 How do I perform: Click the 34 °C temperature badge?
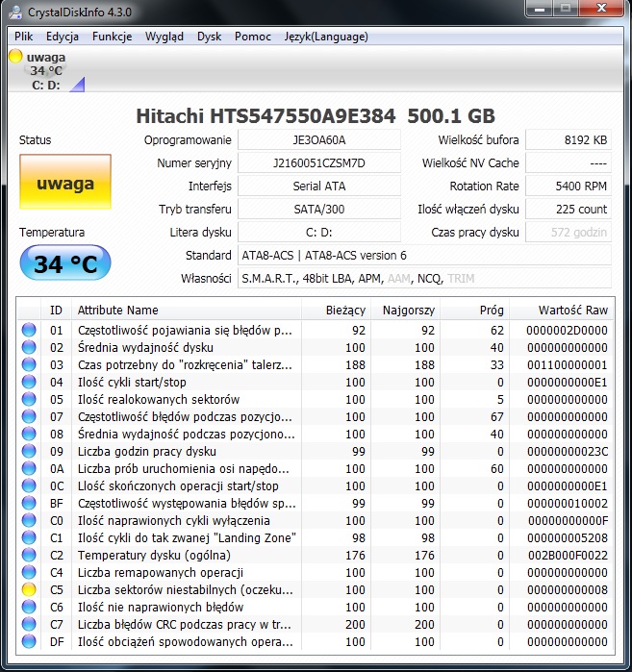pos(65,262)
